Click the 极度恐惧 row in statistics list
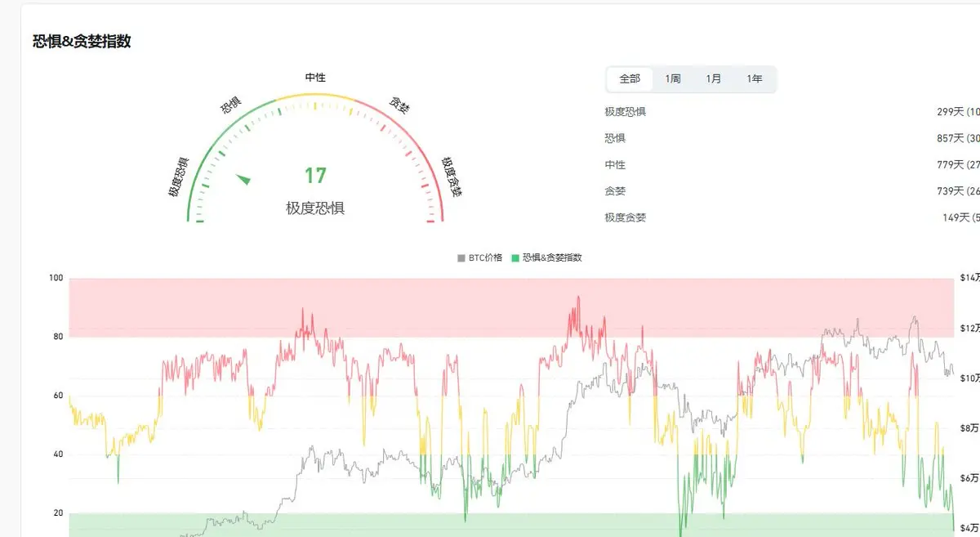This screenshot has height=537, width=980. pos(792,112)
